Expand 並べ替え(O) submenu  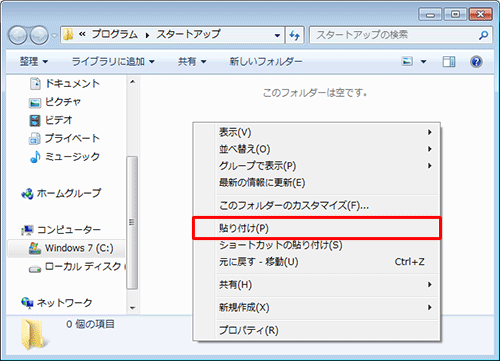[x=317, y=149]
